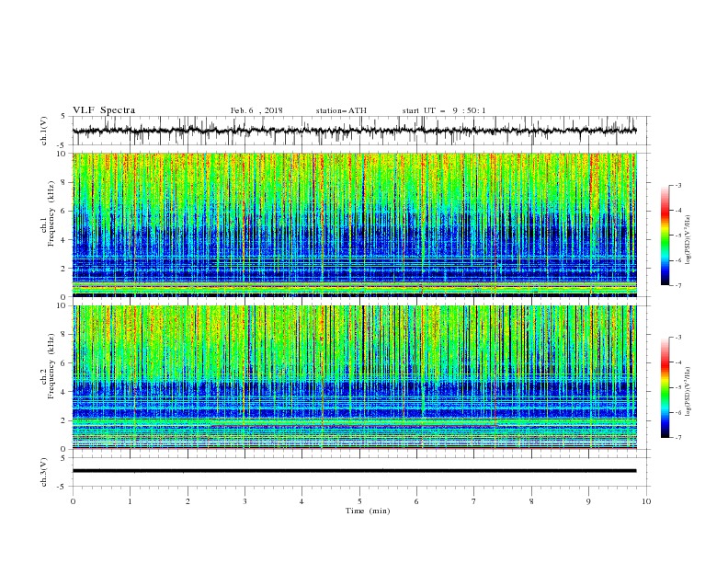Click the "-7" tick on ch.2 color bar
This screenshot has width=728, height=563.
pyautogui.click(x=677, y=438)
